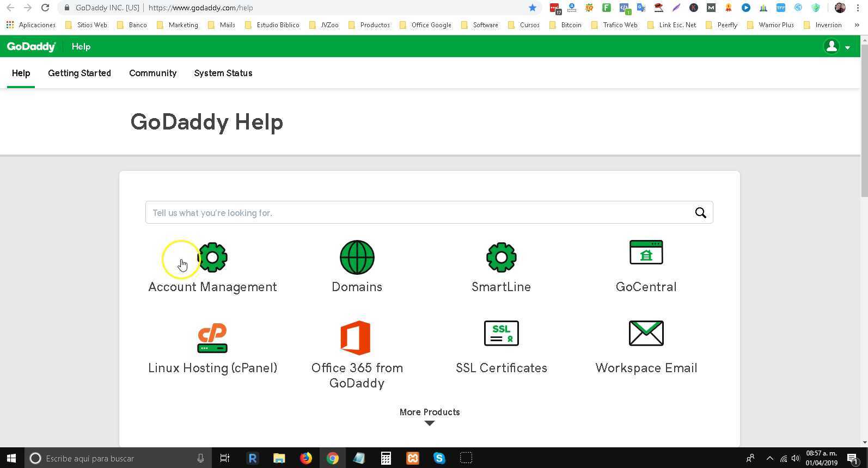Go to System Status tab
868x468 pixels.
click(223, 73)
